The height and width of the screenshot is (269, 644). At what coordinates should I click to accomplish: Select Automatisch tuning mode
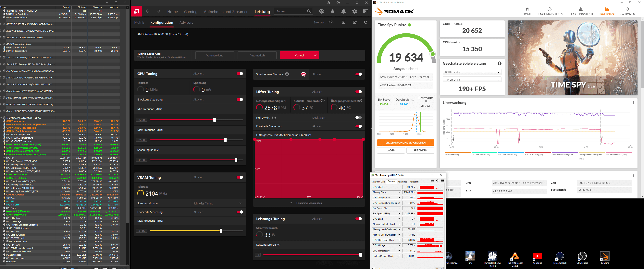(x=257, y=55)
